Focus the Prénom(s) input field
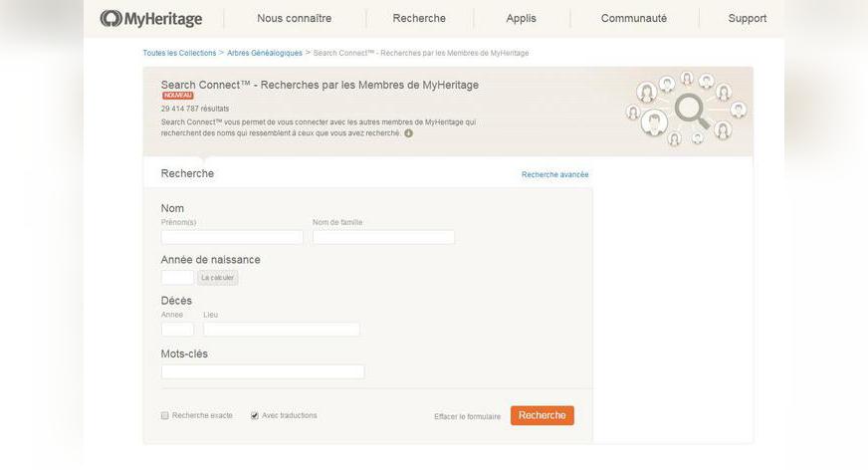 [x=232, y=237]
